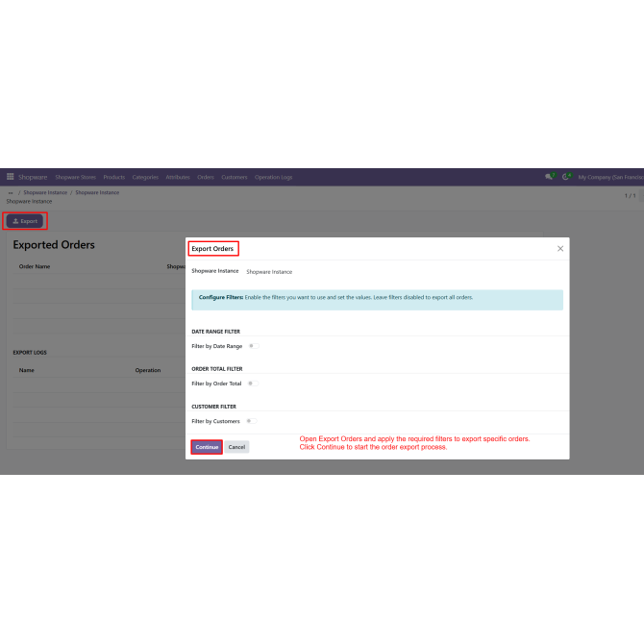Click the DATE RANGE FILTER section label
The width and height of the screenshot is (644, 644).
(216, 332)
